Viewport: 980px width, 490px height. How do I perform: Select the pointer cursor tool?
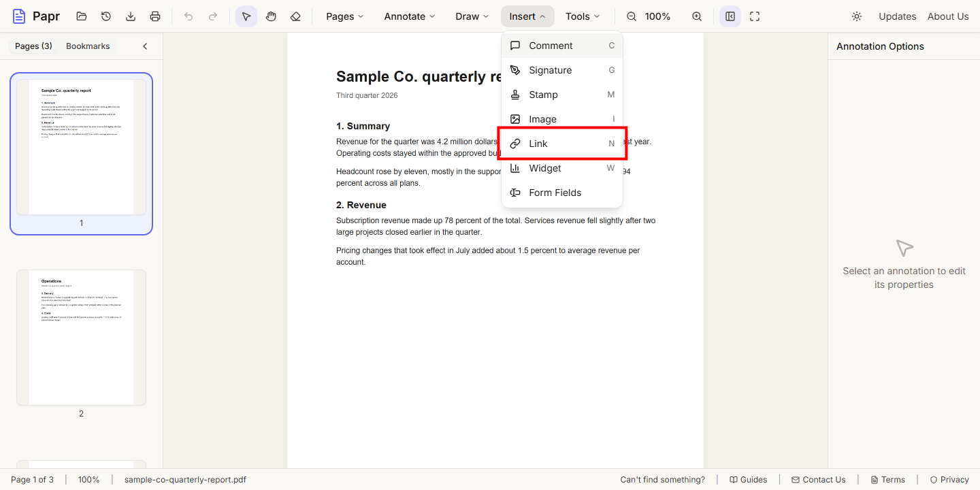coord(246,16)
